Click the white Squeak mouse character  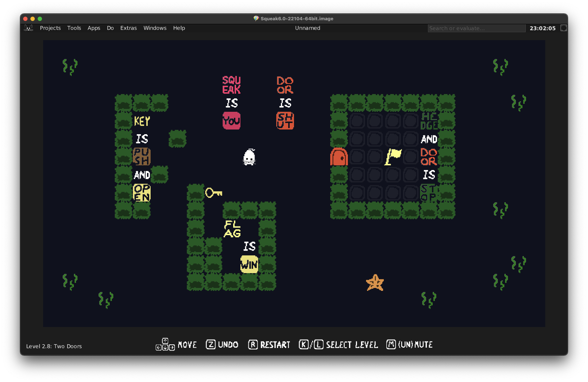(x=249, y=157)
